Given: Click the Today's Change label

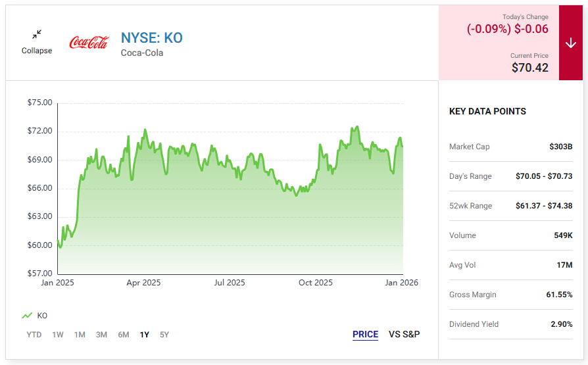Looking at the screenshot, I should [x=526, y=17].
